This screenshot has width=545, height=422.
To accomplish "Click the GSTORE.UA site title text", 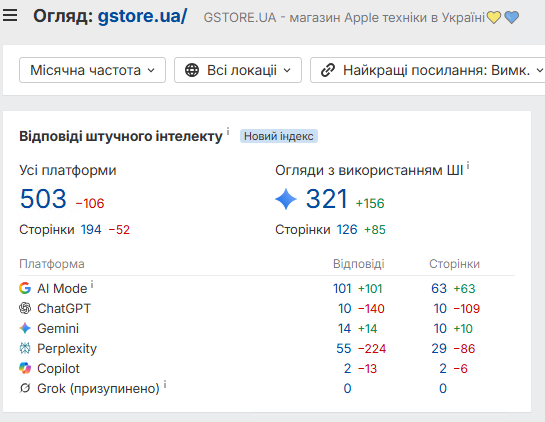I will click(361, 17).
